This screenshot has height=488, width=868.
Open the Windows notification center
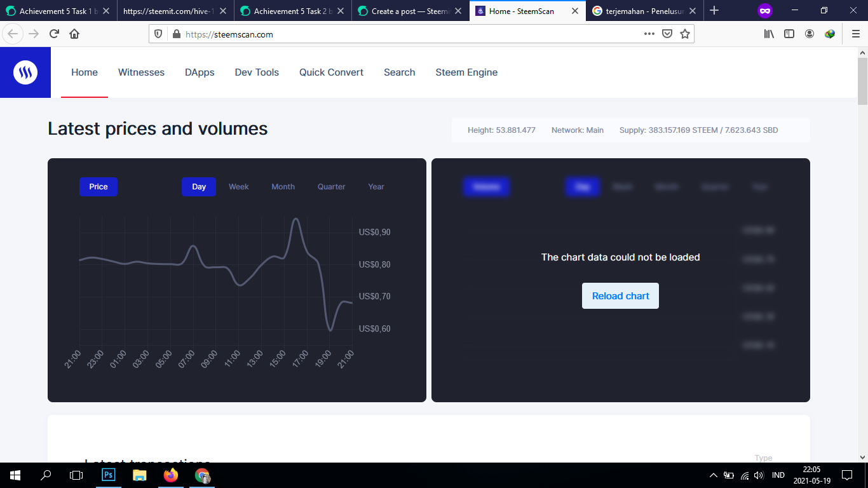[x=847, y=475]
